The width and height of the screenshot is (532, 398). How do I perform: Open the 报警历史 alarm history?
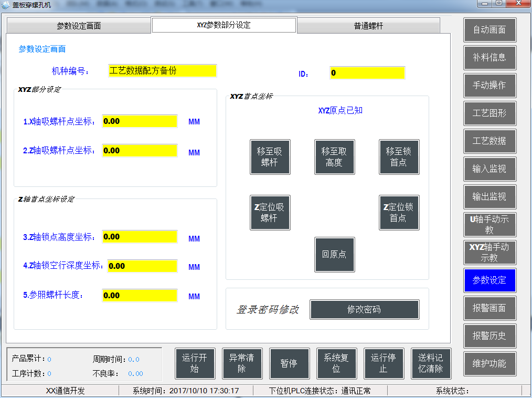pos(489,336)
